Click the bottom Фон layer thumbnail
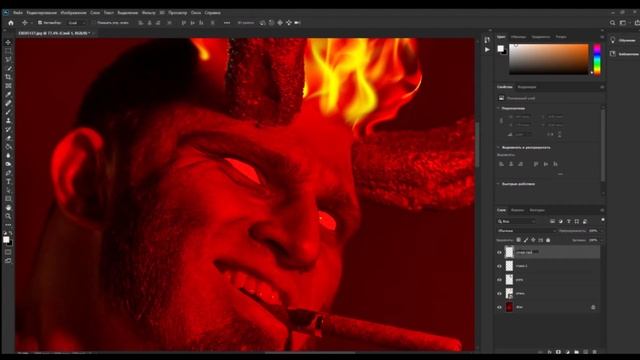 pyautogui.click(x=509, y=307)
